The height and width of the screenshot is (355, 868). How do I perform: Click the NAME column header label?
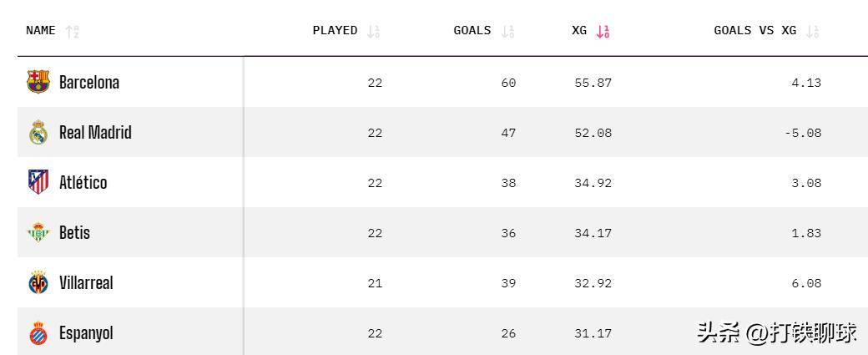tap(41, 31)
